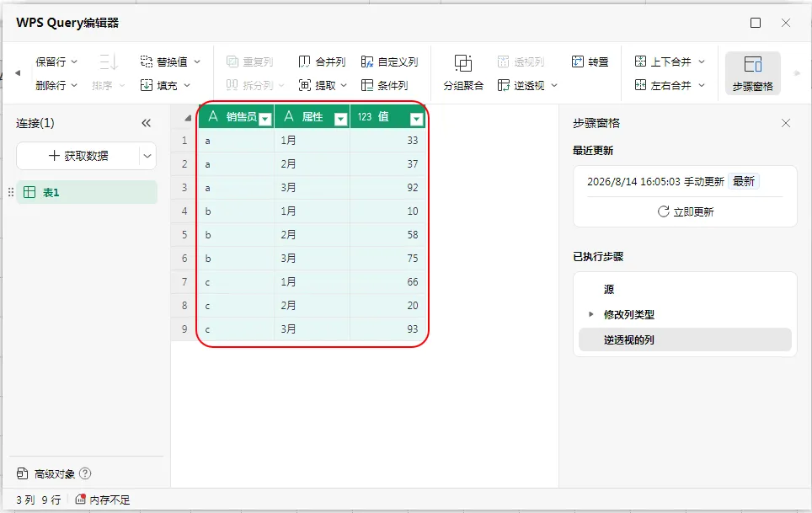Open the 删除行 (delete rows) dropdown

56,85
